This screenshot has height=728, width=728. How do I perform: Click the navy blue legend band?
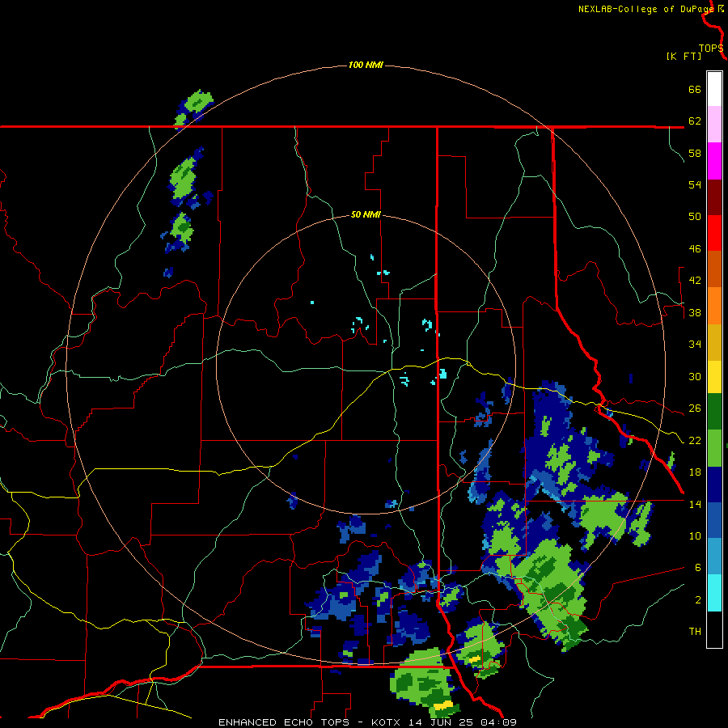click(714, 485)
